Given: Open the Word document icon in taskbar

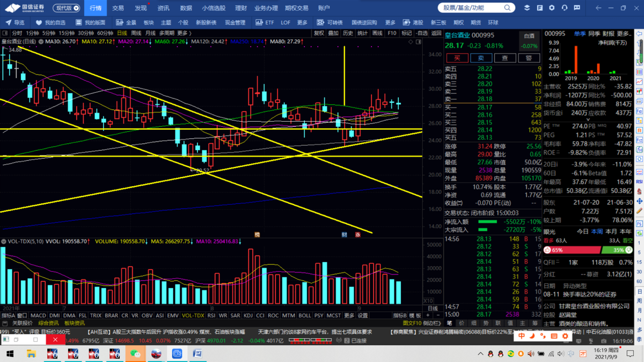Looking at the screenshot, I should (197, 354).
